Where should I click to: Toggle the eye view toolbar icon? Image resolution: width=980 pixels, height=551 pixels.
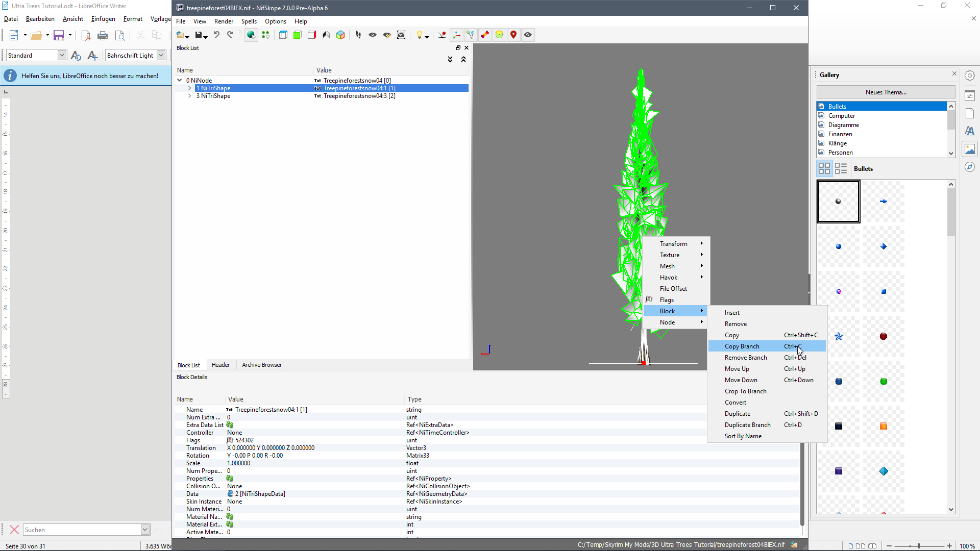pos(373,35)
